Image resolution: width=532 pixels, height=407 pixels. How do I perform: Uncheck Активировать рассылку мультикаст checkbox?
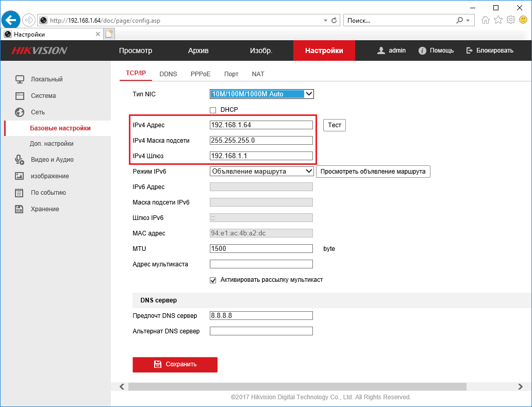coord(213,280)
